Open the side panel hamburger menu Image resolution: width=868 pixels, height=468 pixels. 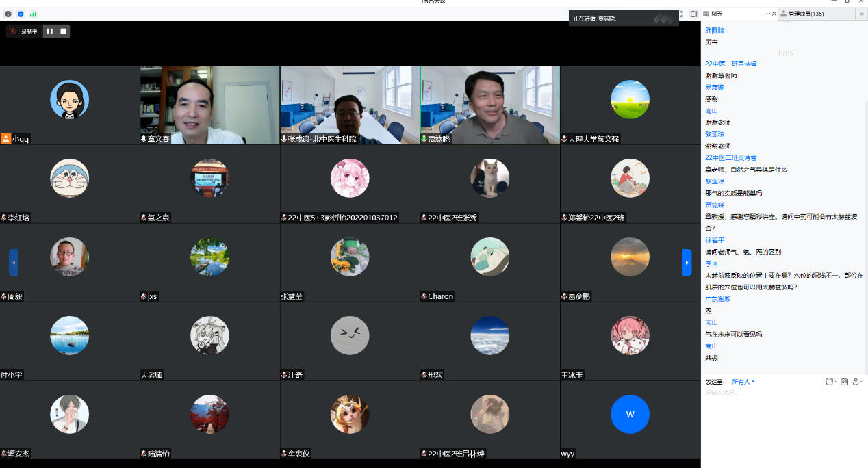[x=862, y=14]
